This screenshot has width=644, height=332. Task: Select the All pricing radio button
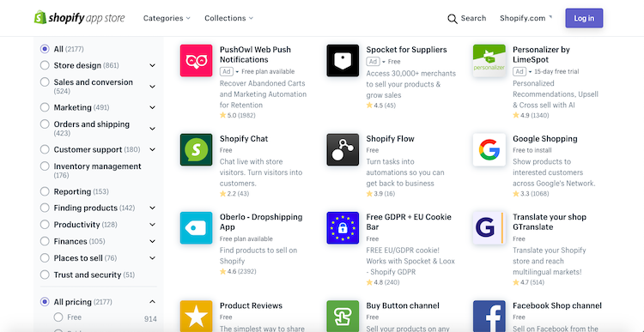click(45, 302)
